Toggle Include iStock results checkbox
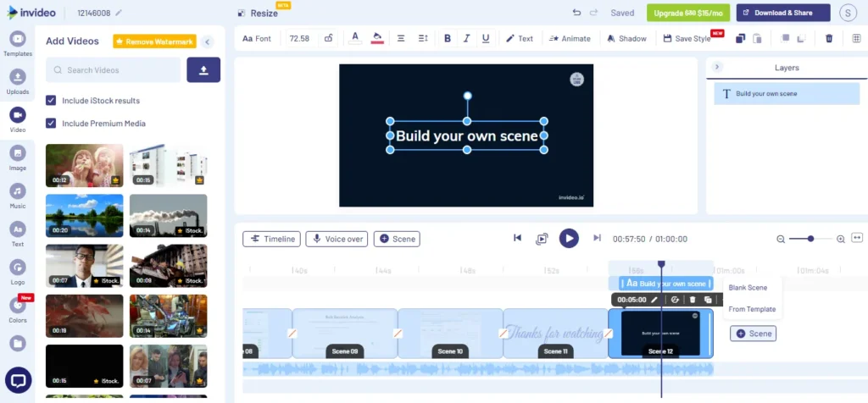868x403 pixels. point(51,100)
